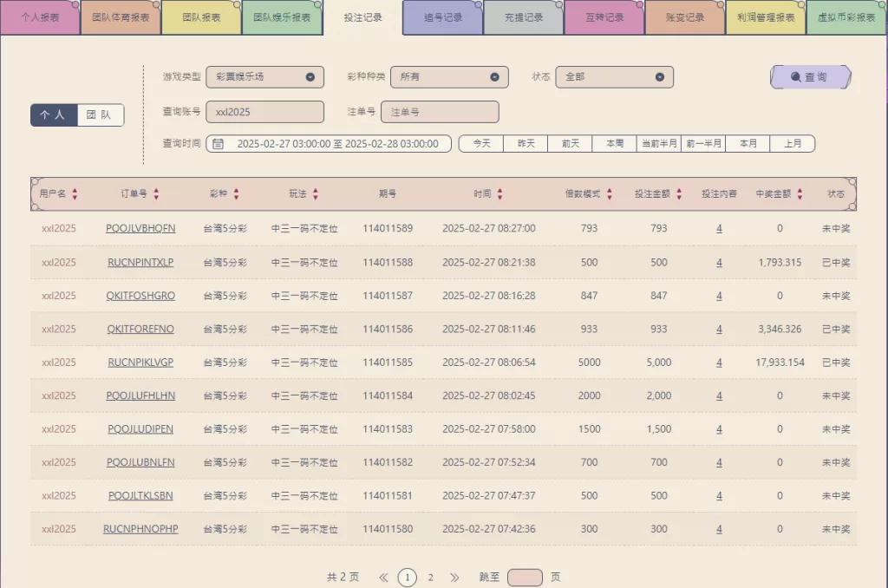Click the 注单号 input field
888x588 pixels.
[x=440, y=112]
